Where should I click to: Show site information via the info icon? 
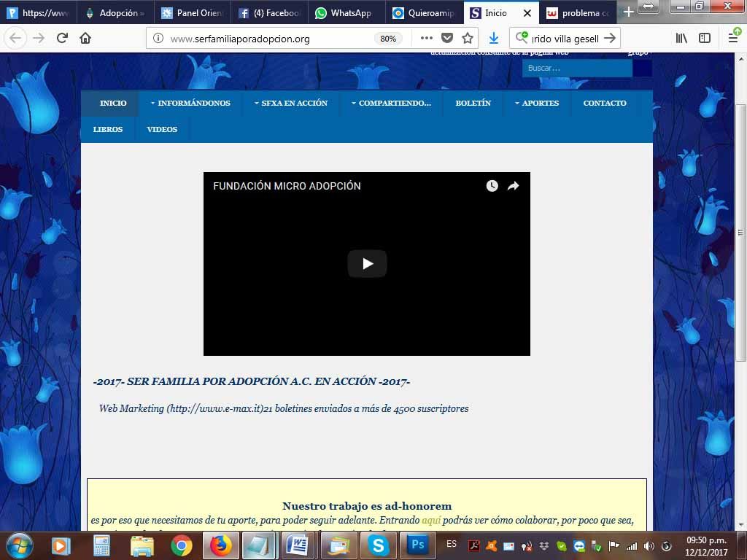[158, 38]
